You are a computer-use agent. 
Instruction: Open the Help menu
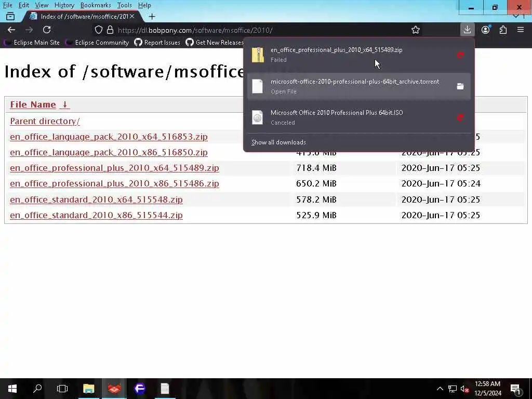[x=144, y=5]
